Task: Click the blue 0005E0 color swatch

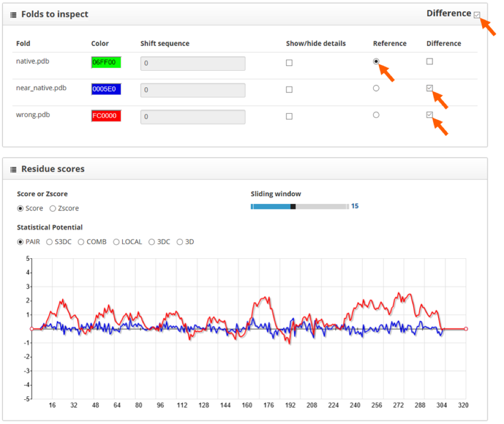Action: tap(106, 89)
